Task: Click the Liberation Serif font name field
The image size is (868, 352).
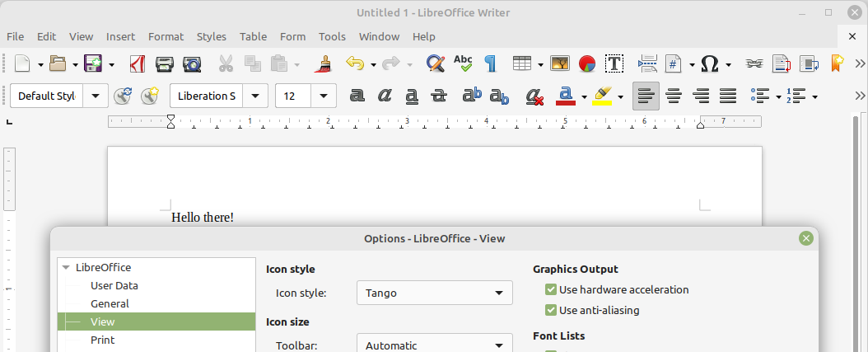Action: pos(206,96)
